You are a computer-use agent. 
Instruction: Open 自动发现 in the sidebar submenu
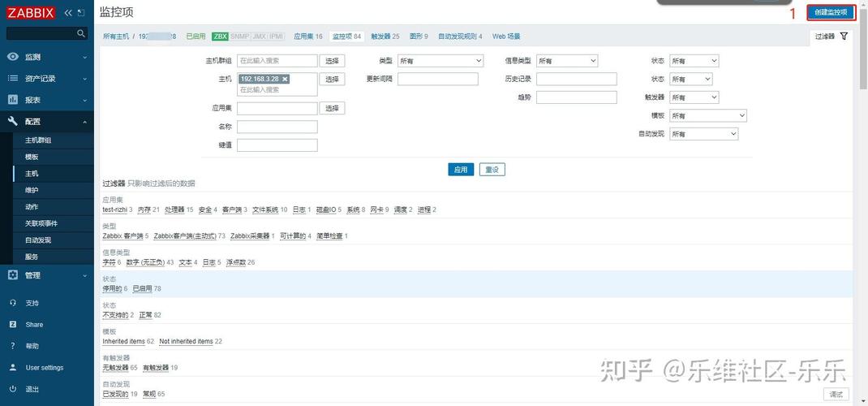pyautogui.click(x=38, y=240)
